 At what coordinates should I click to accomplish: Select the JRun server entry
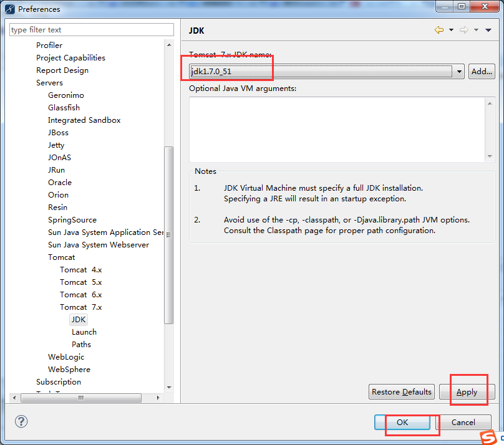click(57, 170)
